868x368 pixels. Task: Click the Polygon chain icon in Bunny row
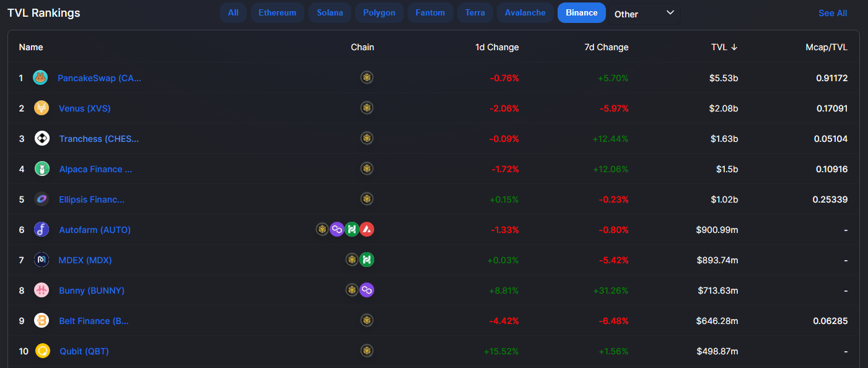pyautogui.click(x=367, y=290)
